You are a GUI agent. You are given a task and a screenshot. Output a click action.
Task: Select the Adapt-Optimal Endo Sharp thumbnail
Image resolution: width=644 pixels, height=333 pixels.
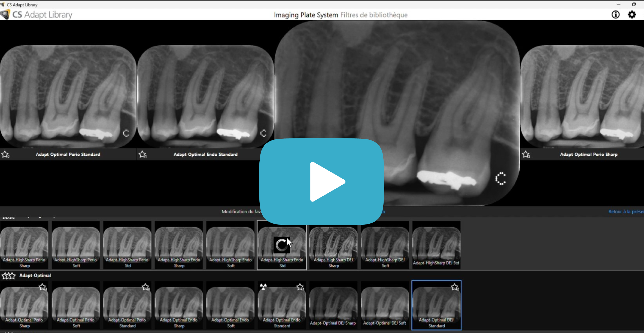click(x=179, y=305)
